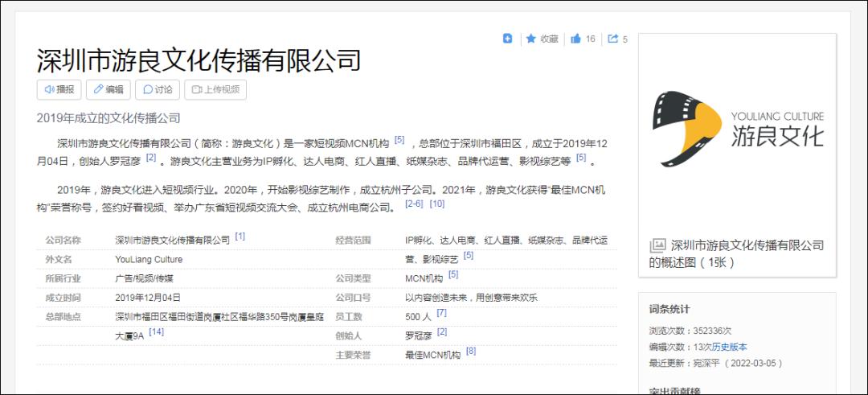Click reference [8] after 最佳MCN机构

click(x=470, y=351)
